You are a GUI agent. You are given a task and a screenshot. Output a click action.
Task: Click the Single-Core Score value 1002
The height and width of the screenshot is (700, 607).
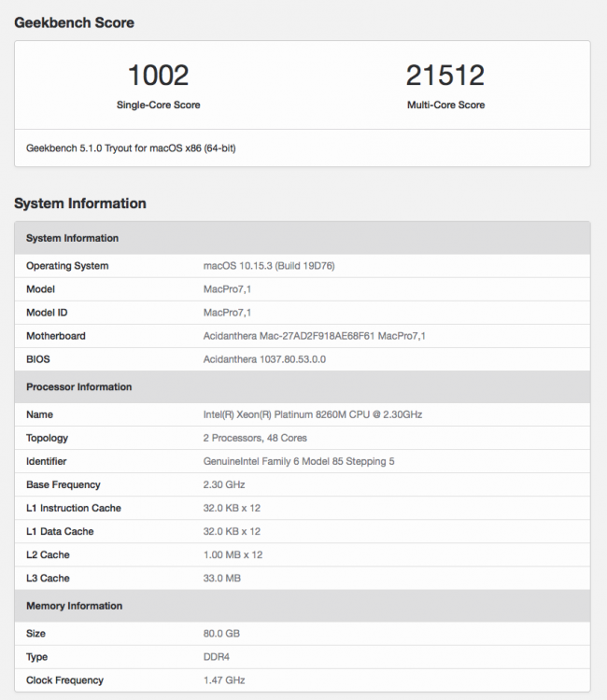coord(158,75)
